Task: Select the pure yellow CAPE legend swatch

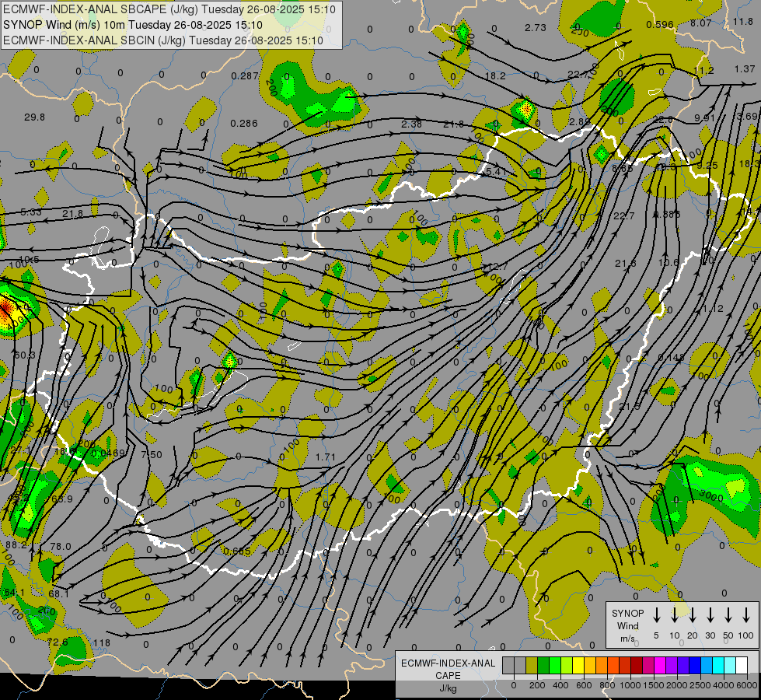Action: click(578, 665)
